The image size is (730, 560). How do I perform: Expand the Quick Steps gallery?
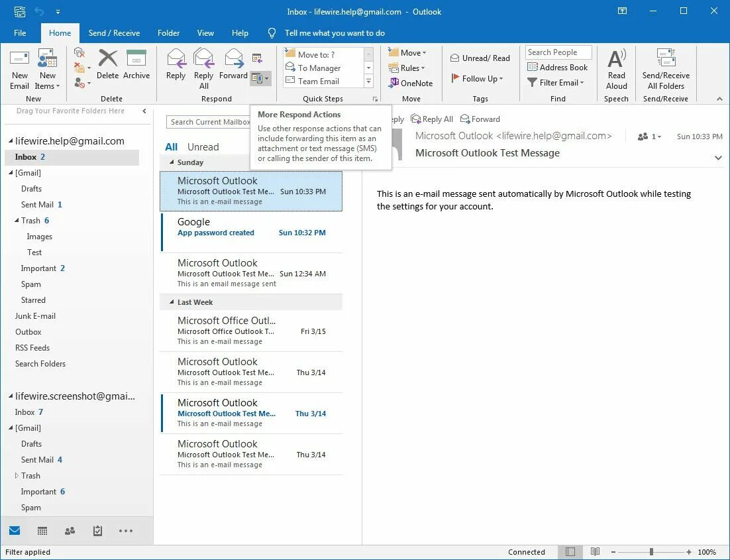pos(369,81)
